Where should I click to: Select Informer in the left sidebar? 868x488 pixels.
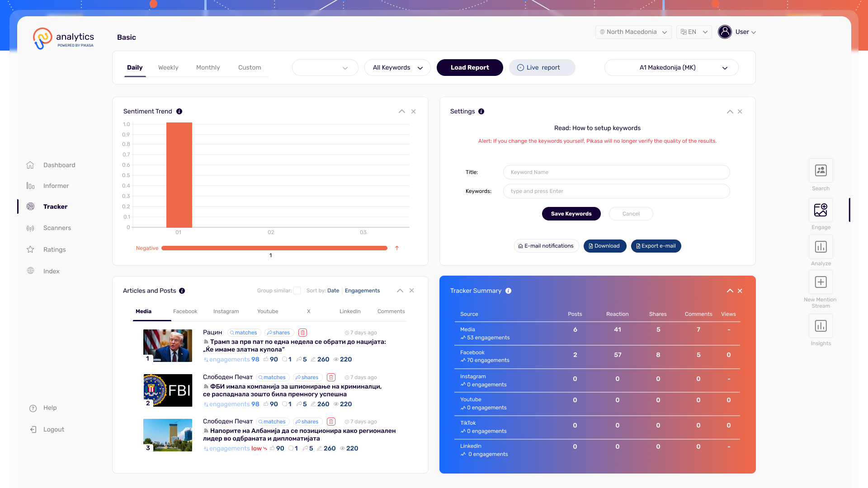click(x=56, y=186)
